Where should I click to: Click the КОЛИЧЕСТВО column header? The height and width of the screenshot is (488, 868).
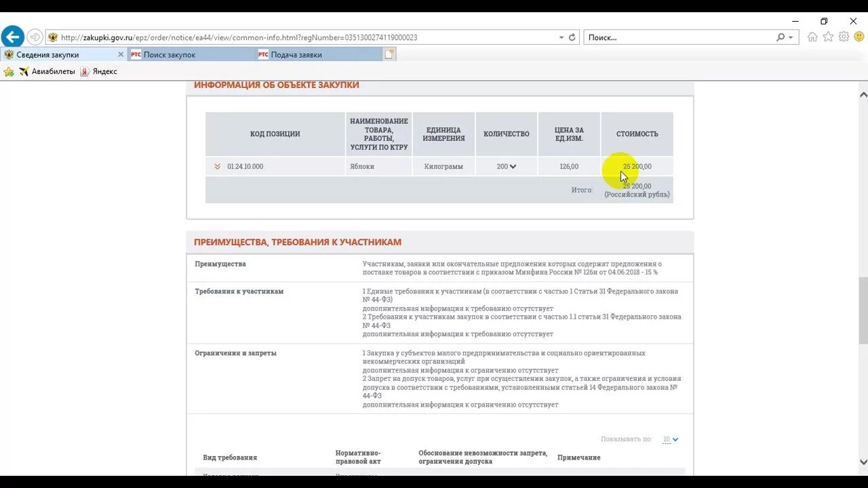tap(507, 134)
